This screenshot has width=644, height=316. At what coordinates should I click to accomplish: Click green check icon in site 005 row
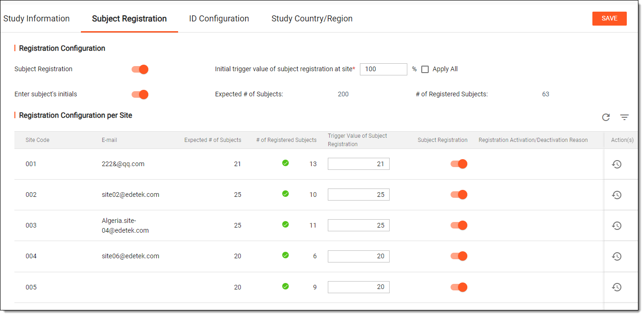[285, 286]
